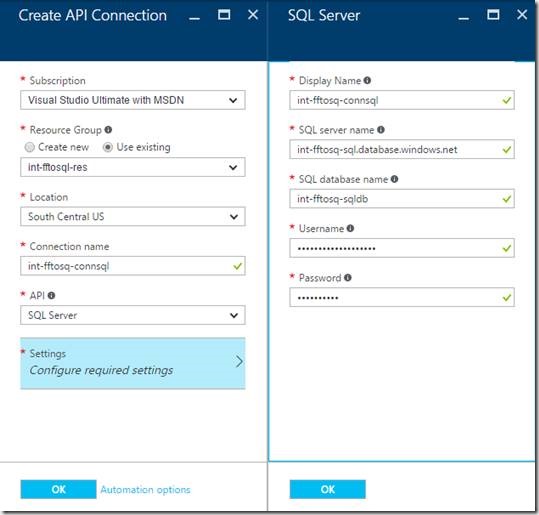Maximize the SQL Server blade

click(x=493, y=15)
